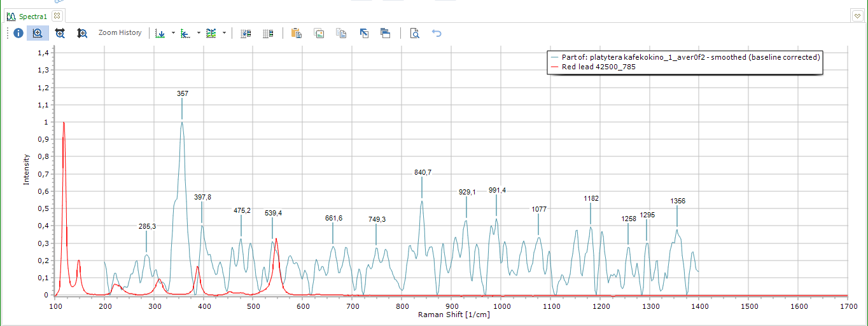Click the undo arrow icon
Image resolution: width=868 pixels, height=326 pixels.
tap(437, 33)
